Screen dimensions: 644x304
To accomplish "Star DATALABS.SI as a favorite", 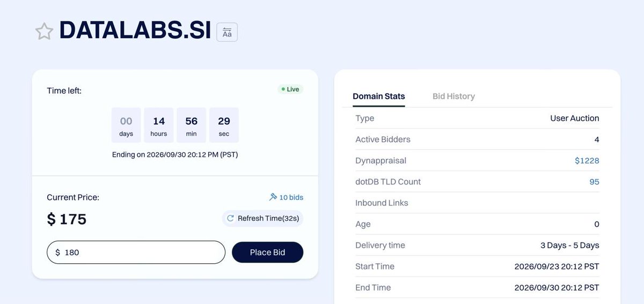I will coord(44,32).
